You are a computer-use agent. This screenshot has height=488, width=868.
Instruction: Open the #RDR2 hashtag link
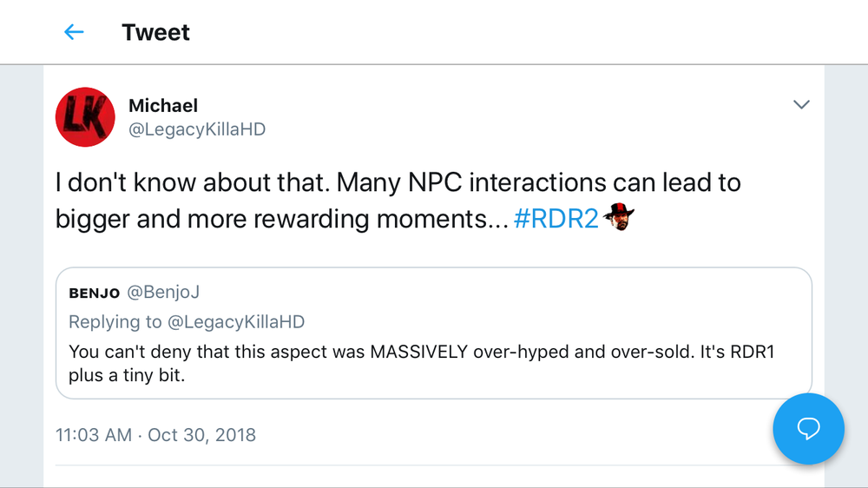pyautogui.click(x=556, y=219)
